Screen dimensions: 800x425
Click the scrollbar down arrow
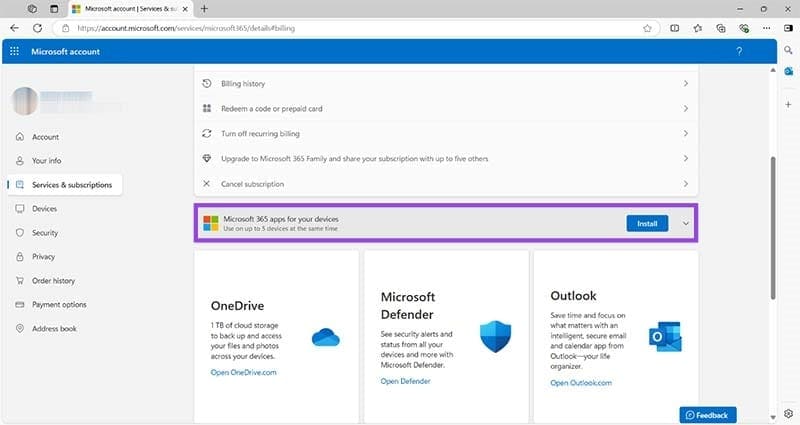point(772,417)
